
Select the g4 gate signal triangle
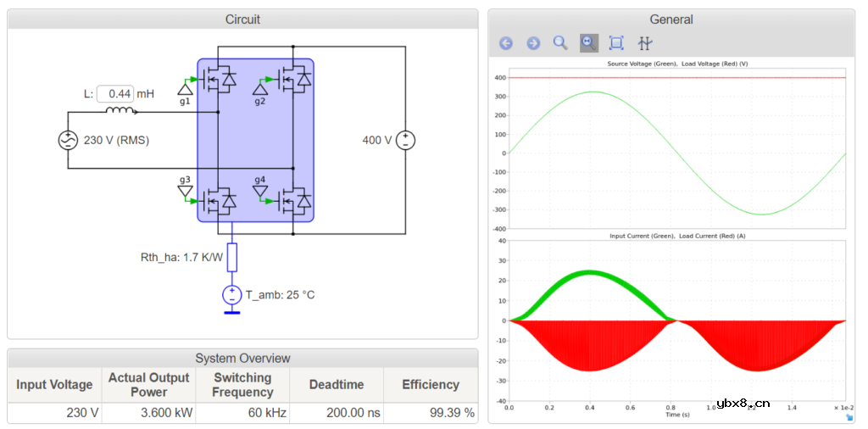click(260, 192)
